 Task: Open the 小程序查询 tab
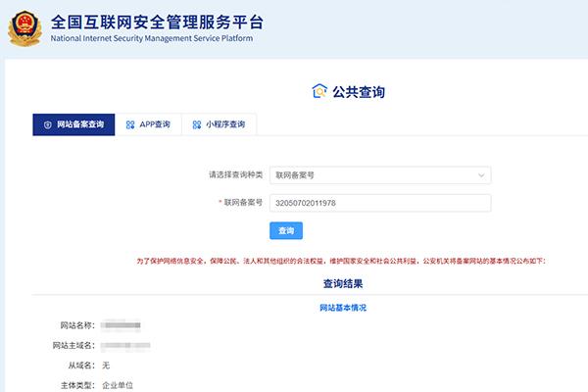(x=225, y=125)
